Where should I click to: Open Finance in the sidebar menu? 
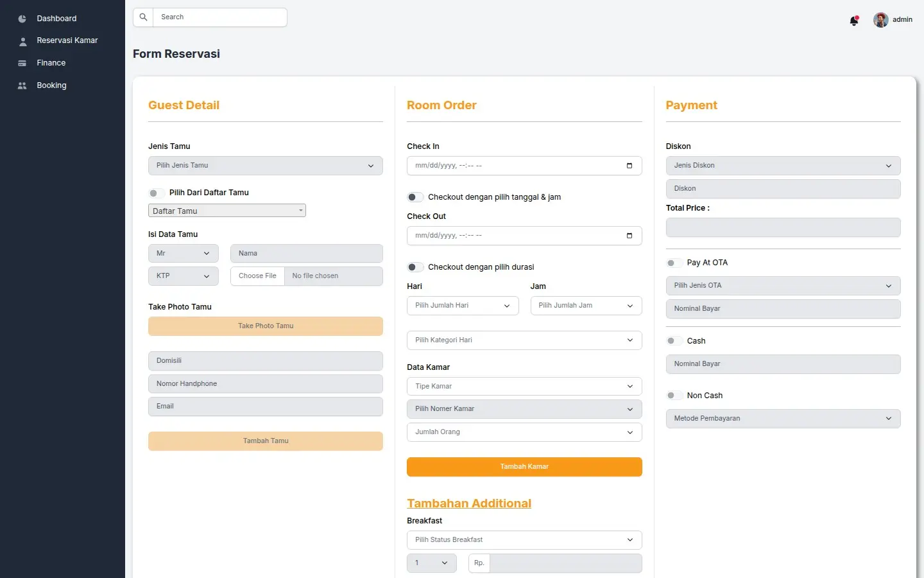coord(51,63)
